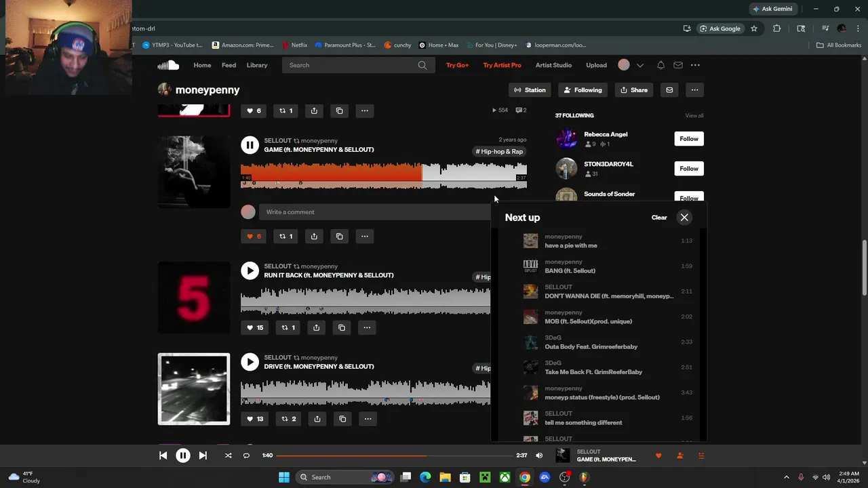The width and height of the screenshot is (868, 488).
Task: Click View all following link
Action: [x=694, y=116]
